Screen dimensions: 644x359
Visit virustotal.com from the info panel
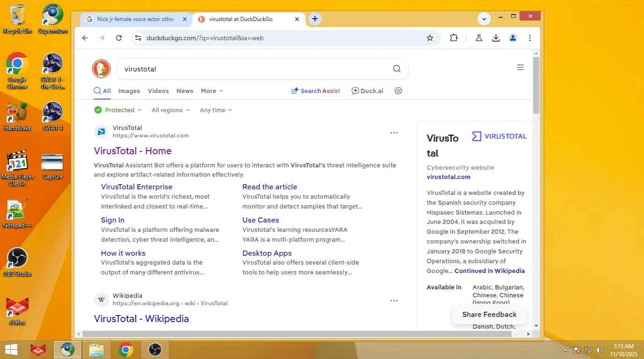(448, 177)
